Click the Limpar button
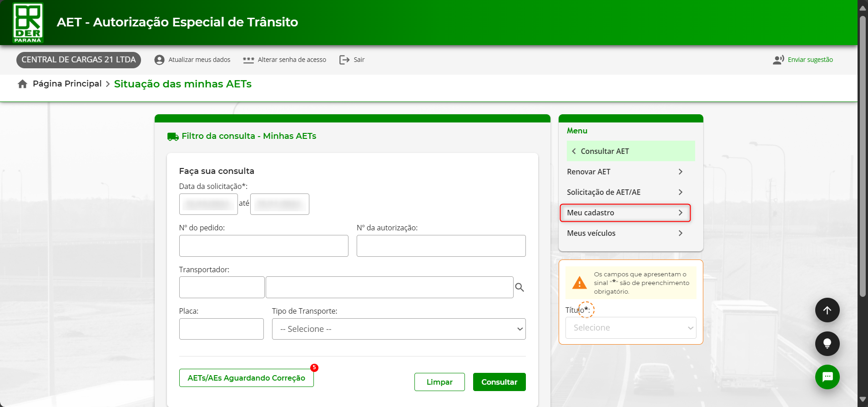 click(439, 382)
